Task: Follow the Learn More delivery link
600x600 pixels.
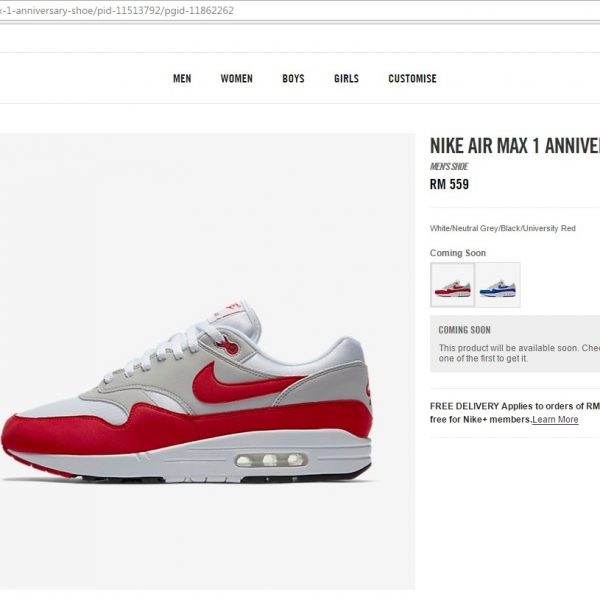Action: coord(555,419)
